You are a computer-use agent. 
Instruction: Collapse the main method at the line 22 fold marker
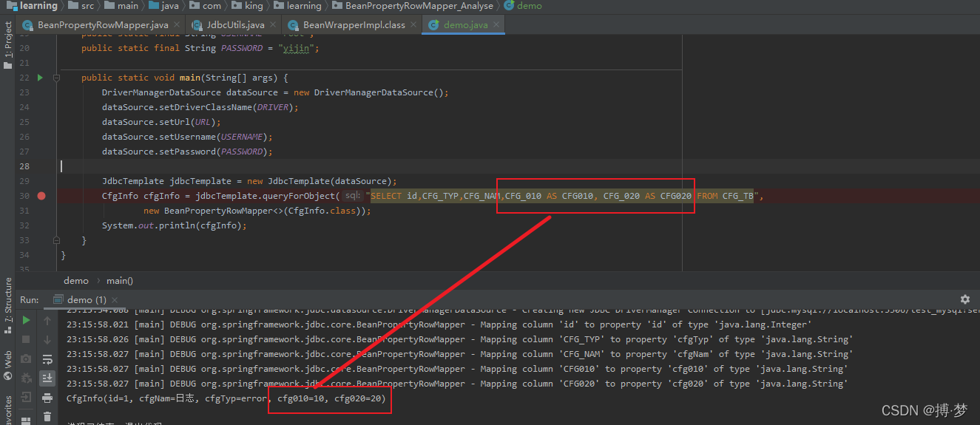pyautogui.click(x=56, y=78)
